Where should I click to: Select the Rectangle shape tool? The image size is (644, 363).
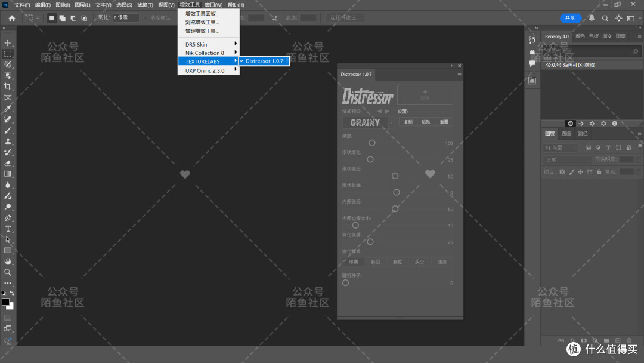(7, 250)
